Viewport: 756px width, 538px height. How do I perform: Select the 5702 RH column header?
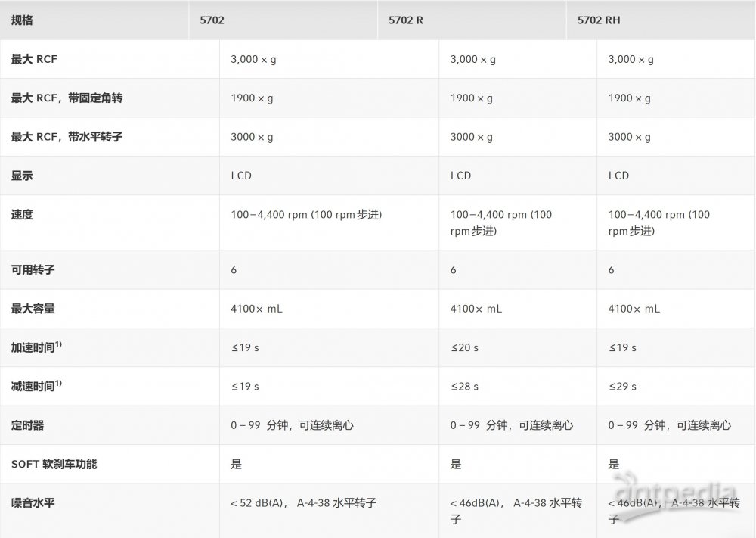click(598, 20)
